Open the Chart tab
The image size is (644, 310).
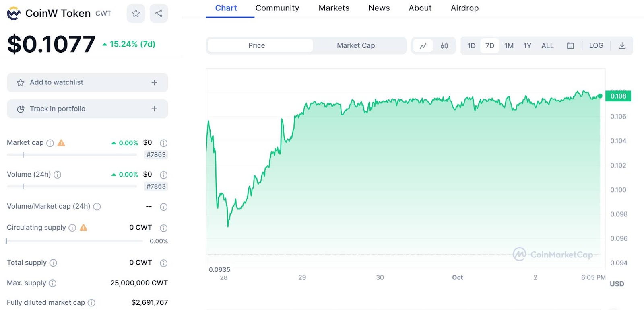226,8
